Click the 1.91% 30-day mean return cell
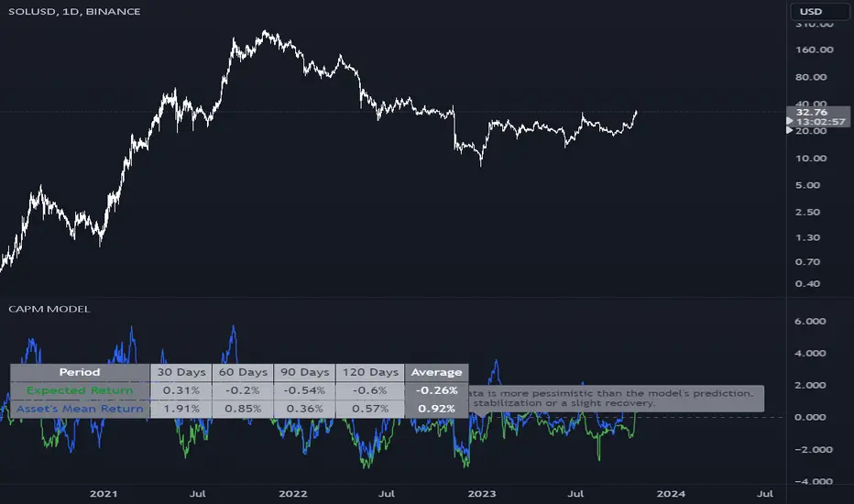Image resolution: width=854 pixels, height=504 pixels. pos(181,409)
